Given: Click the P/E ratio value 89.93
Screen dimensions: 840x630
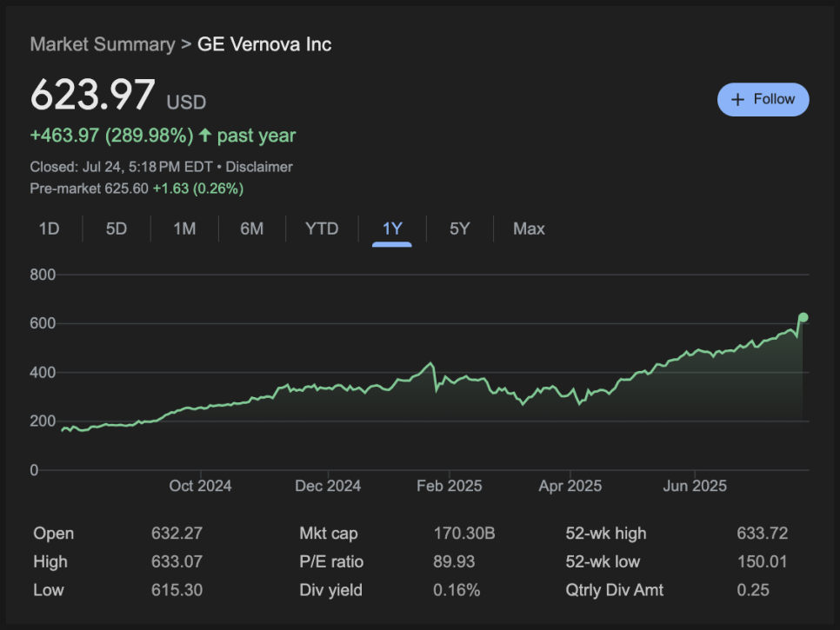Looking at the screenshot, I should tap(454, 561).
